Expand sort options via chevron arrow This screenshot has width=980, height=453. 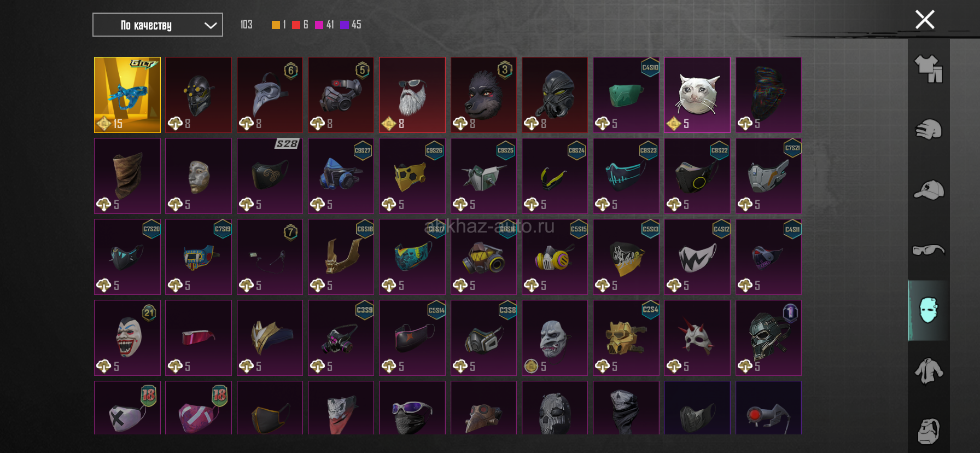click(x=211, y=25)
